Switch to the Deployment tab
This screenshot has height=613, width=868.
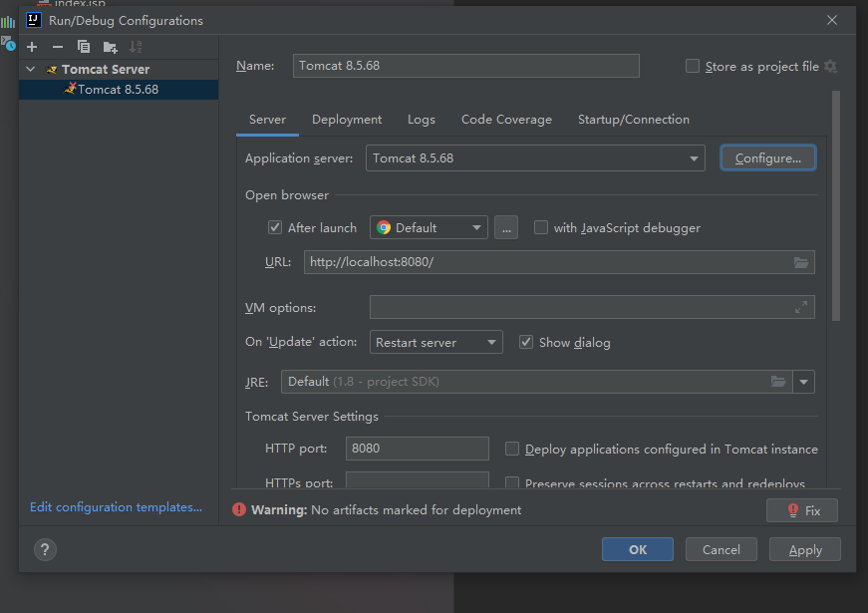(347, 120)
